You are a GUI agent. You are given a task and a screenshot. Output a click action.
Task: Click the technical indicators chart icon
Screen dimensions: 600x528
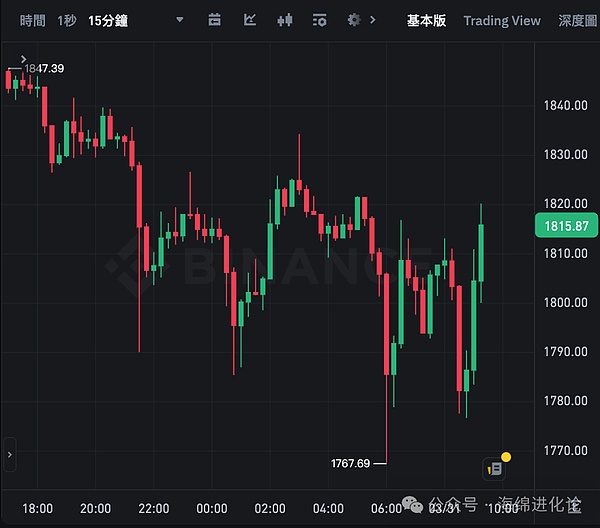tap(249, 20)
